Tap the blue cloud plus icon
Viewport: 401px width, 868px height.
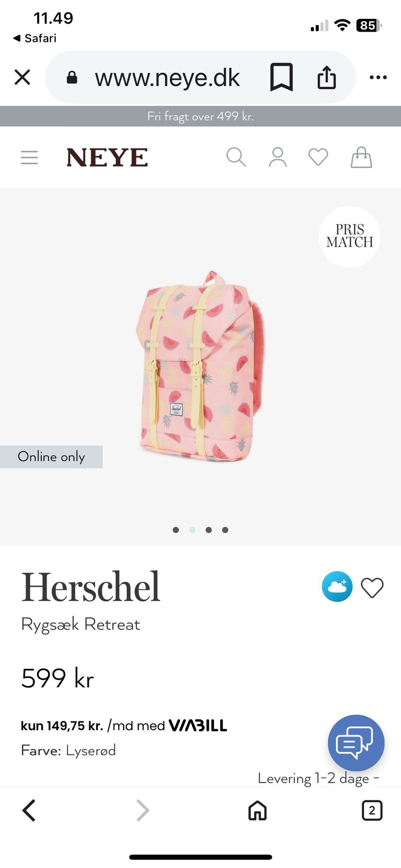coord(337,586)
